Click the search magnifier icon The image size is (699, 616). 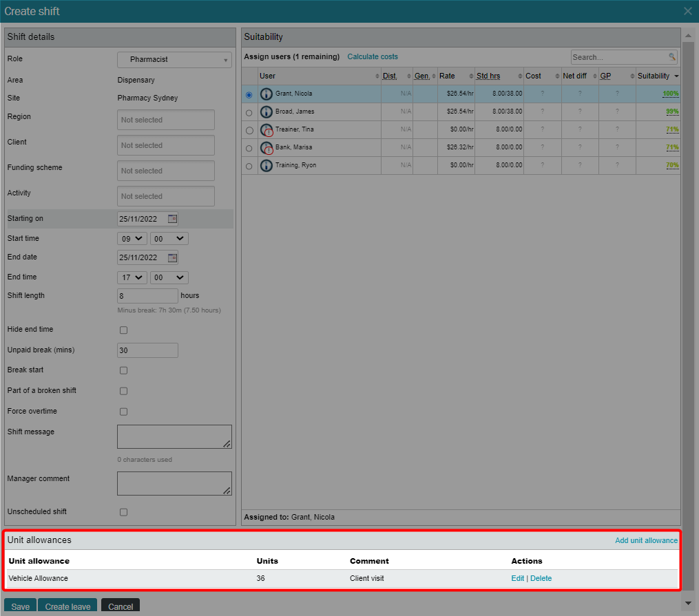click(672, 56)
